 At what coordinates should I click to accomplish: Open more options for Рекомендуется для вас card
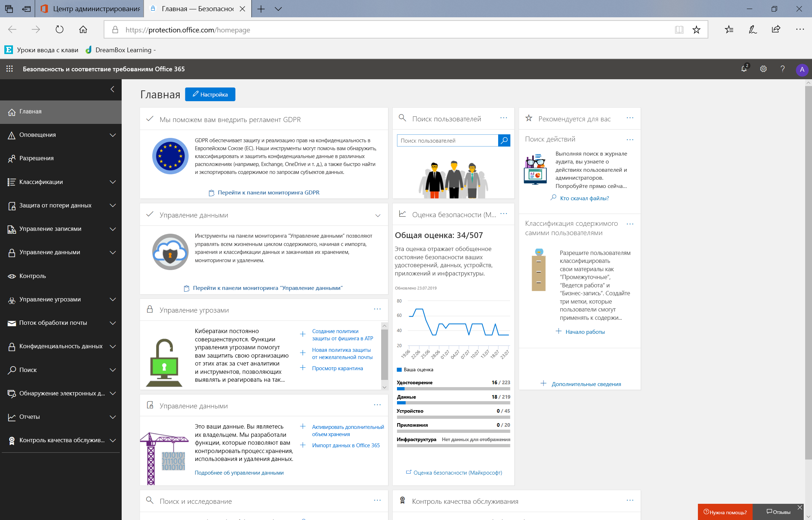pyautogui.click(x=630, y=118)
